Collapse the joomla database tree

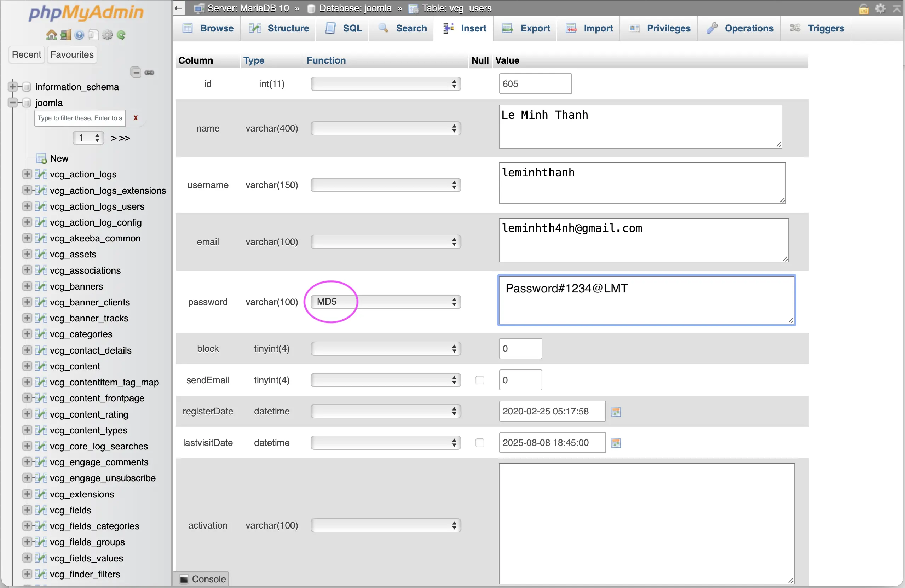(13, 103)
